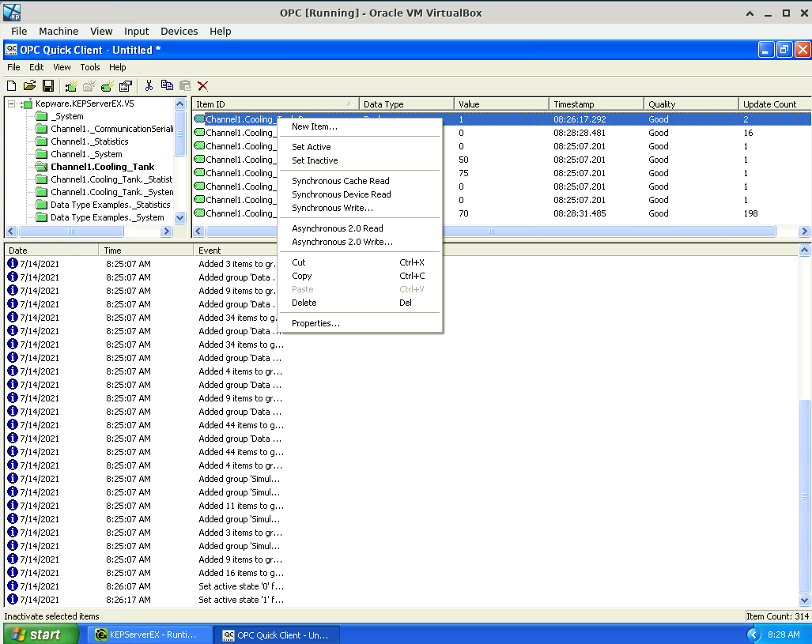Click the OPC Quick Client taskbar button
The image size is (812, 644).
pyautogui.click(x=277, y=635)
